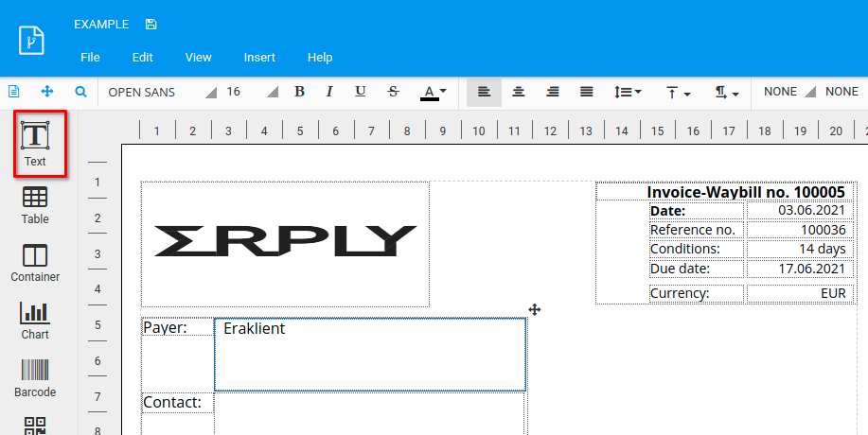Click the vertical ruler mark 5
The height and width of the screenshot is (435, 868).
97,325
